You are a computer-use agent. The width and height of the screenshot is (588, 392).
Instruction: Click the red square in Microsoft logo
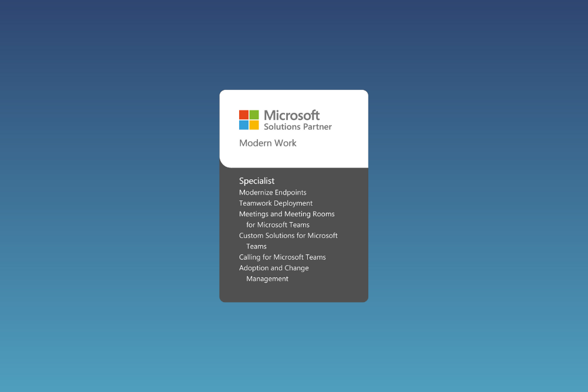[244, 115]
